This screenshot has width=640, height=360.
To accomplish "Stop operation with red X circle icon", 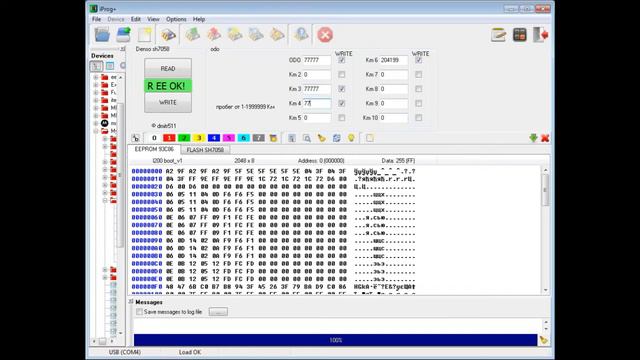I will 325,35.
